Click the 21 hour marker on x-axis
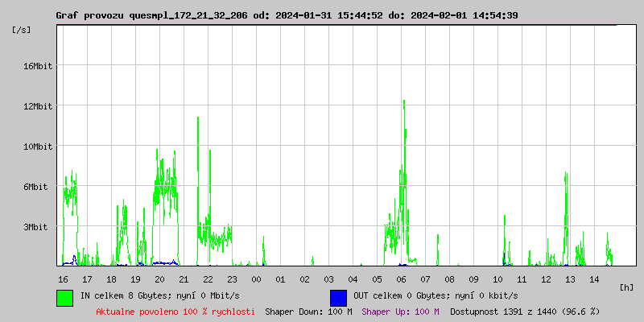 (x=184, y=279)
